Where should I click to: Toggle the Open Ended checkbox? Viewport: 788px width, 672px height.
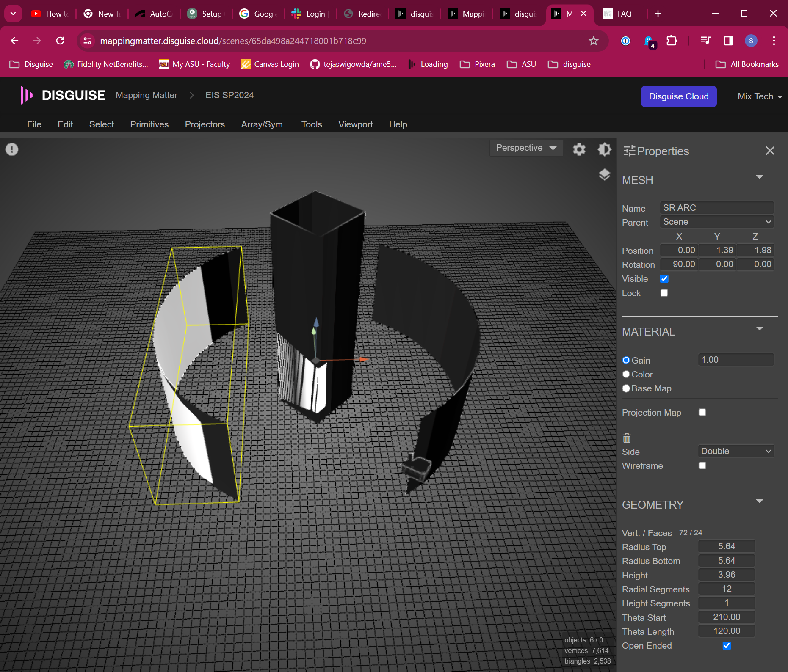(727, 645)
